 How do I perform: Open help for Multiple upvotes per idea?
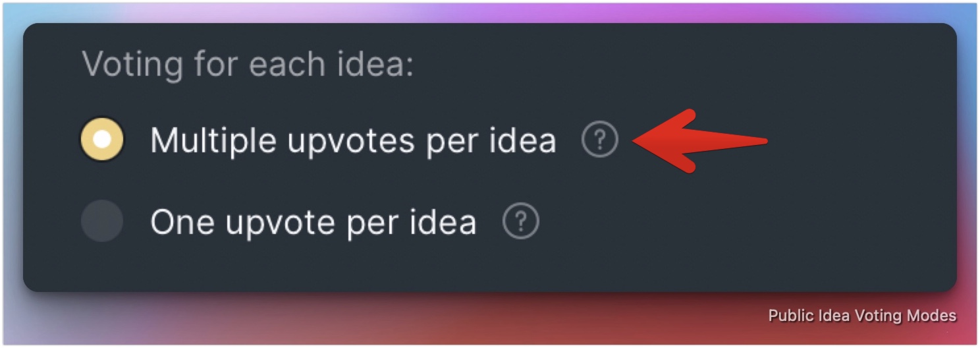coord(600,140)
